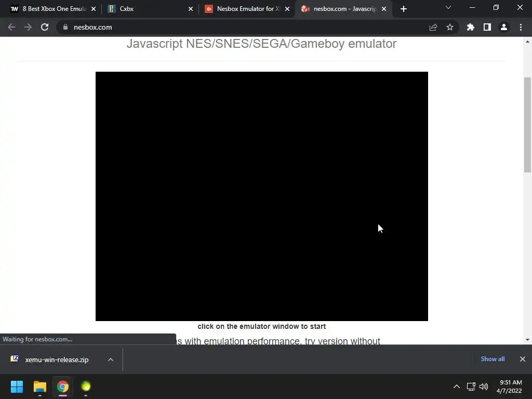The image size is (532, 399).
Task: Close the Nesbox Emulator for Xbox tab
Action: point(287,9)
